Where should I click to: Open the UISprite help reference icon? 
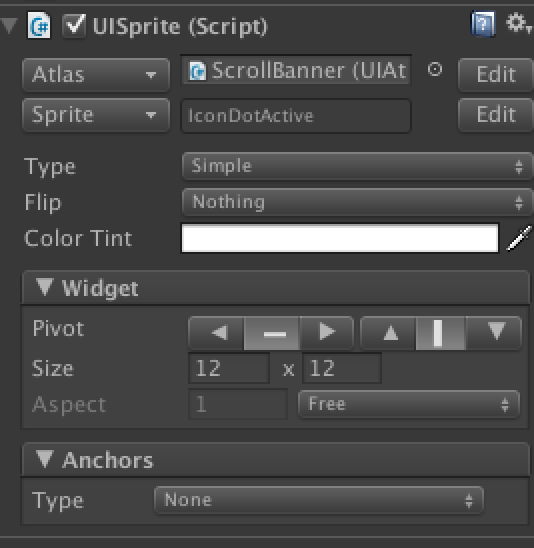483,24
